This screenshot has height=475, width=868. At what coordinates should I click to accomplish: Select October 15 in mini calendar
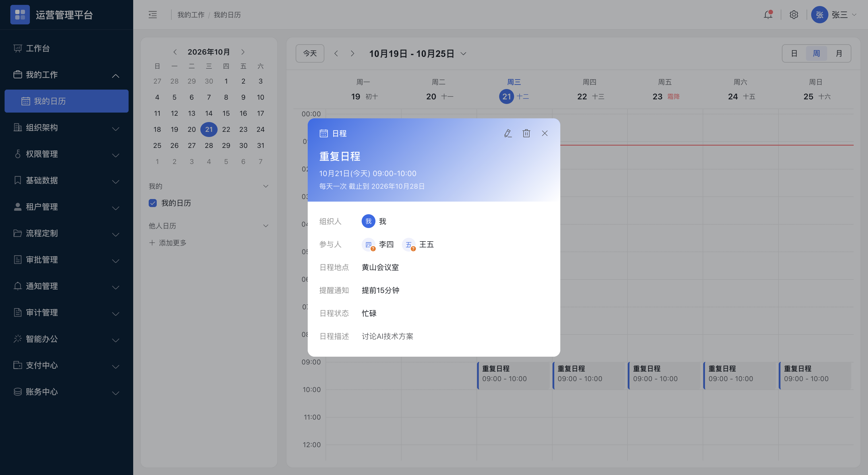tap(226, 113)
